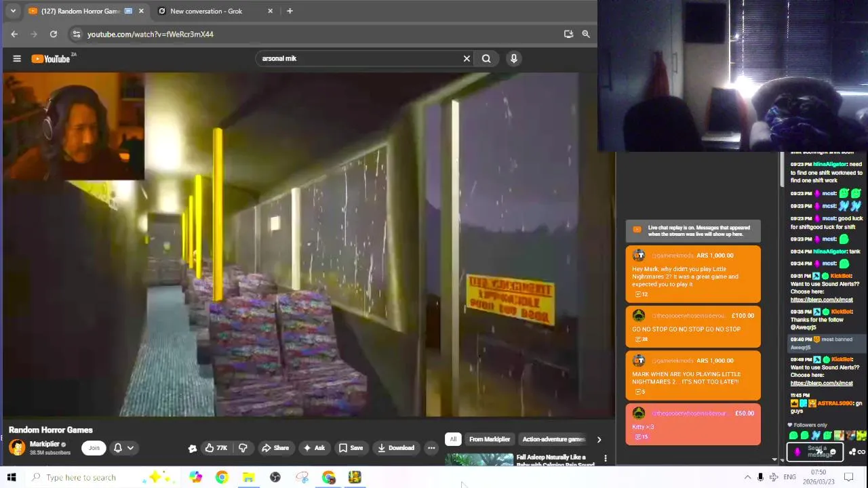This screenshot has width=868, height=488.
Task: Click the Markiplier channel name
Action: [x=45, y=444]
